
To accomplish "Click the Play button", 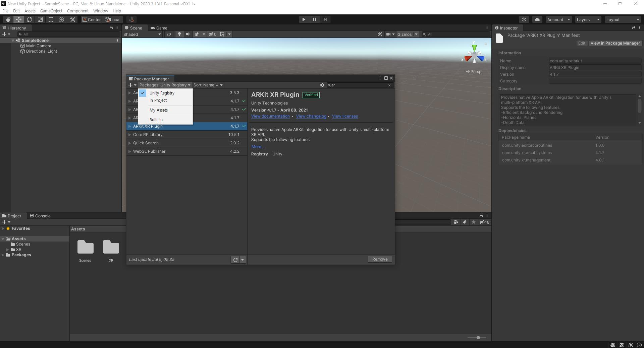I will tap(304, 19).
